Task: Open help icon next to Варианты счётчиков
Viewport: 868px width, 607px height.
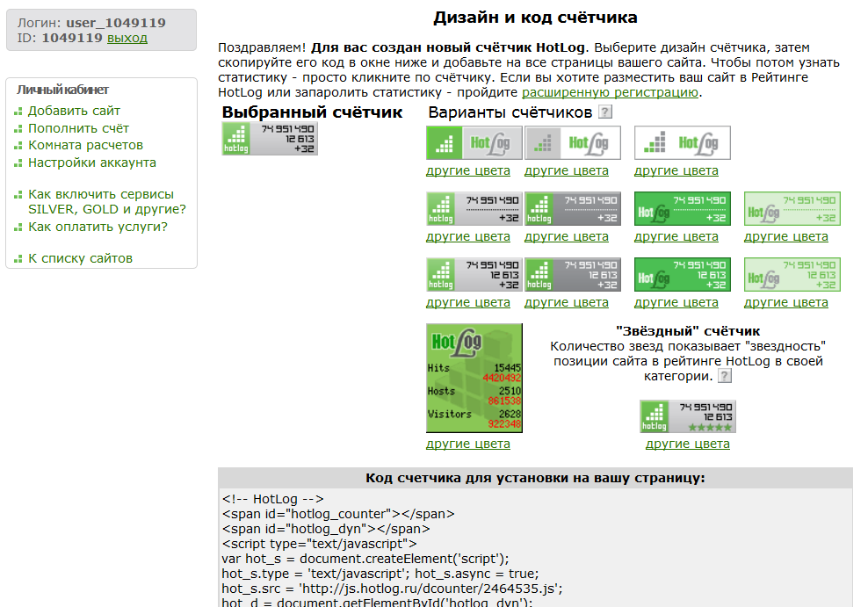Action: [x=605, y=112]
